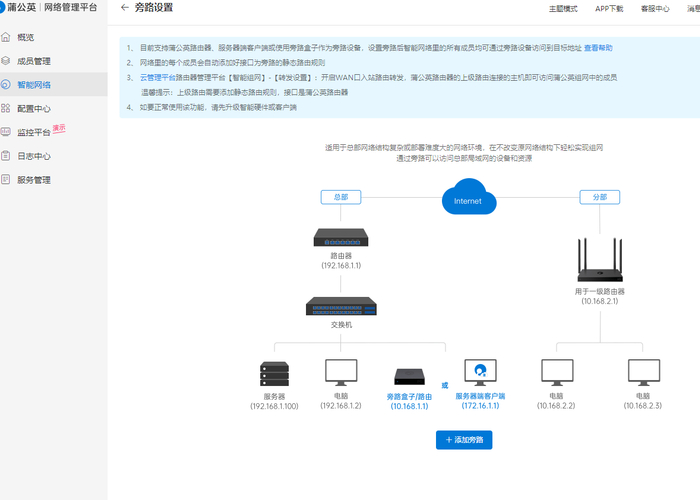The height and width of the screenshot is (500, 700).
Task: Click the (10.168.1.1) address text
Action: click(x=409, y=406)
